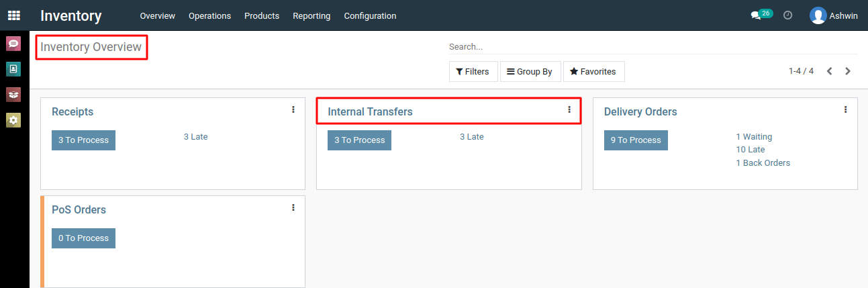Open Receipts card three-dot menu
The width and height of the screenshot is (868, 288).
point(293,109)
